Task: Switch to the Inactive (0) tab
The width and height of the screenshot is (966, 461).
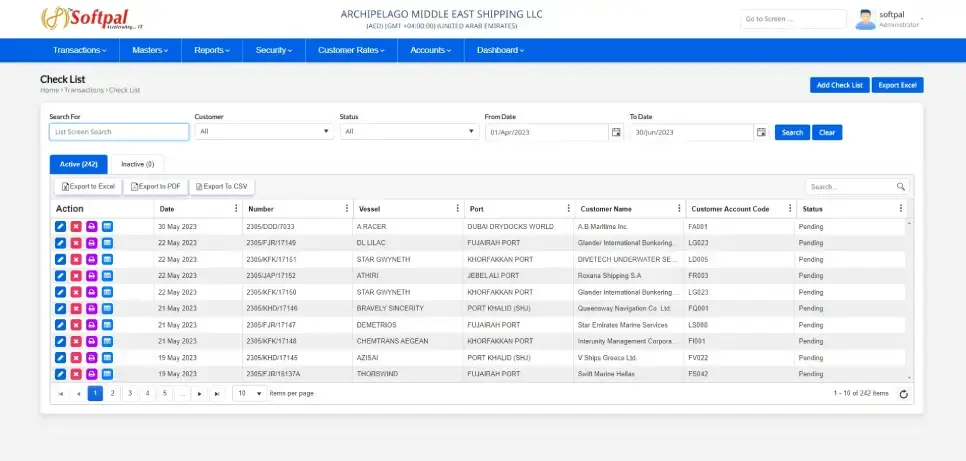Action: (137, 164)
